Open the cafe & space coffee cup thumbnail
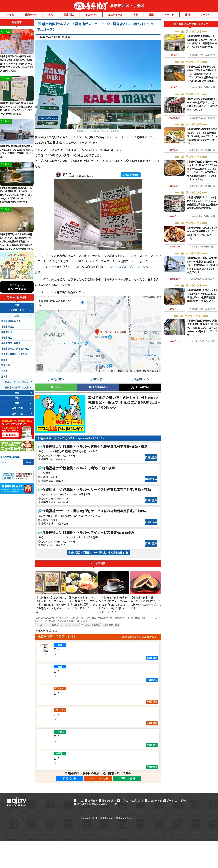218x868 pixels. [x=114, y=583]
